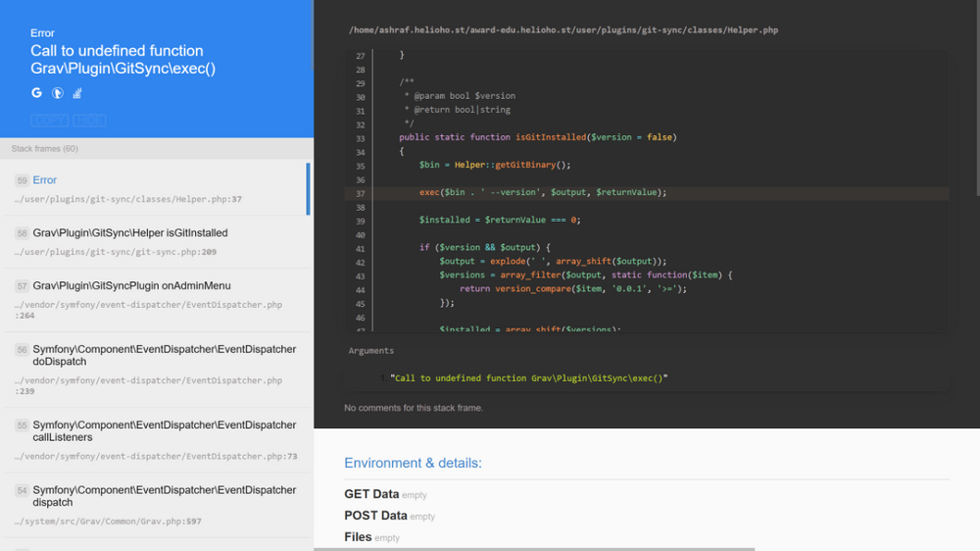
Task: Select frame 55 EventDispatcher callListeners
Action: coord(156,440)
